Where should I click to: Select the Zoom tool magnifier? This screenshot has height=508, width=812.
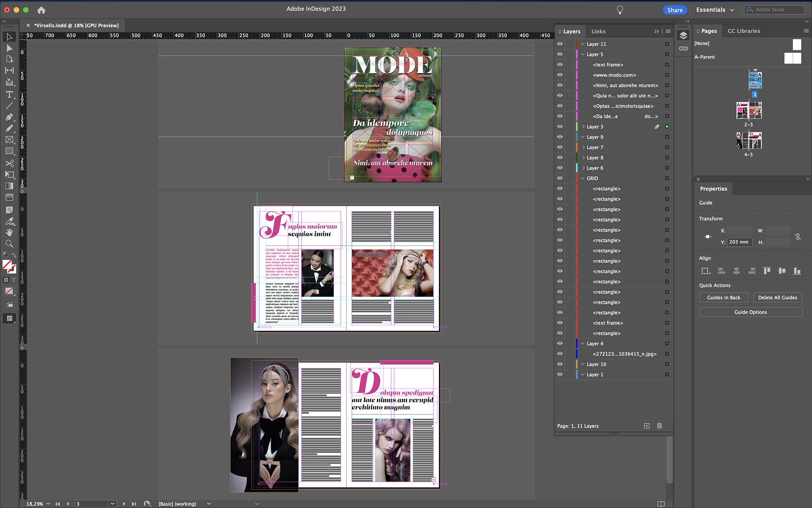(x=9, y=244)
